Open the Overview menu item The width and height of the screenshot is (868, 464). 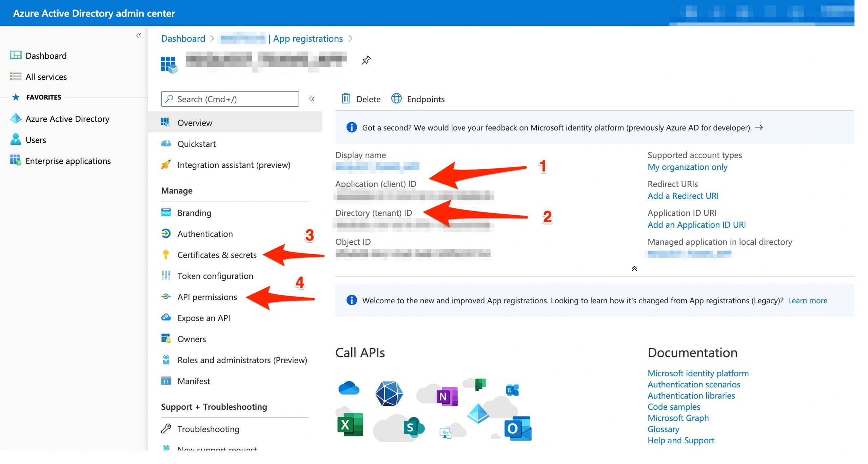[235, 123]
